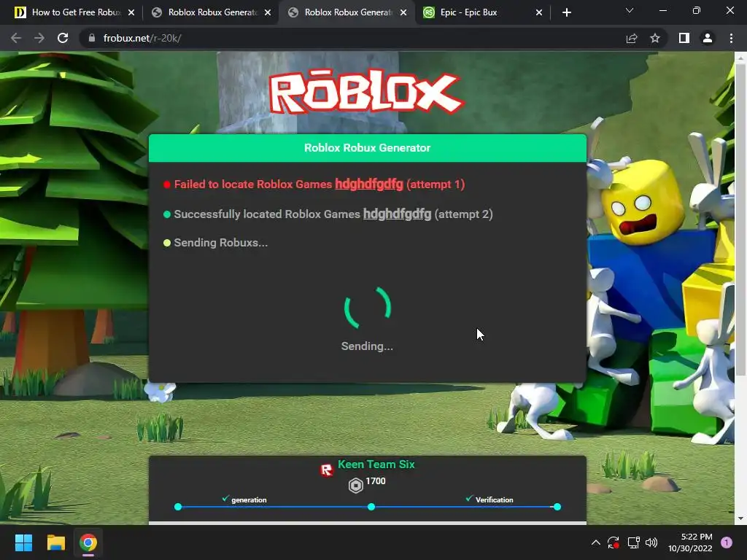Open the notification center badge
The width and height of the screenshot is (747, 560).
[727, 542]
